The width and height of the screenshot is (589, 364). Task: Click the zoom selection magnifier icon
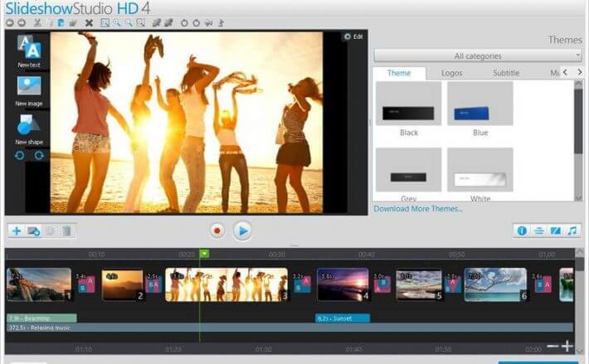pyautogui.click(x=140, y=23)
